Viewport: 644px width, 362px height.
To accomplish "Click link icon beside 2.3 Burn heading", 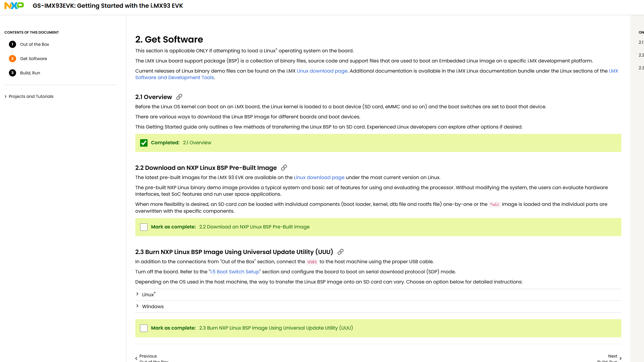I will coord(341,252).
